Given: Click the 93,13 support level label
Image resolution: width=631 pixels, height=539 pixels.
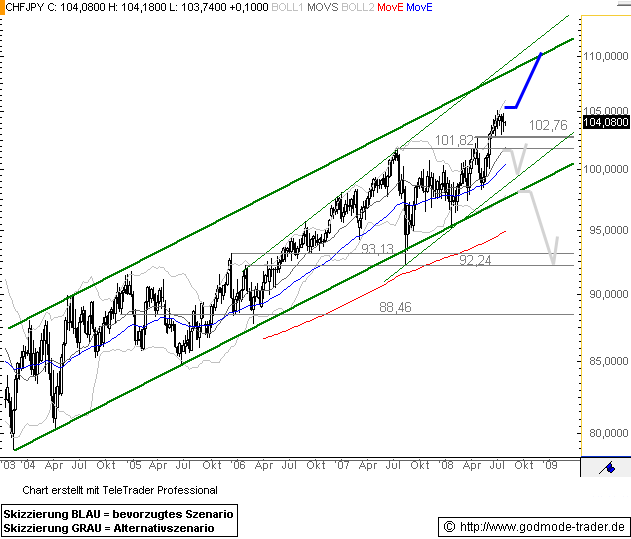Looking at the screenshot, I should 377,249.
